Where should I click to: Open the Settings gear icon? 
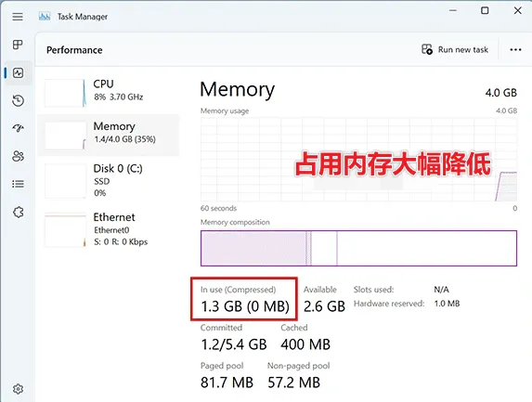tap(18, 389)
